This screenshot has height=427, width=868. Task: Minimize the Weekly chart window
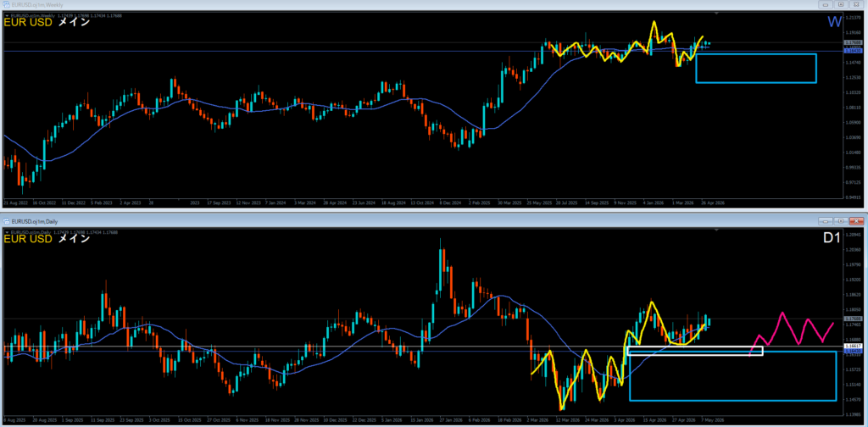coord(827,4)
